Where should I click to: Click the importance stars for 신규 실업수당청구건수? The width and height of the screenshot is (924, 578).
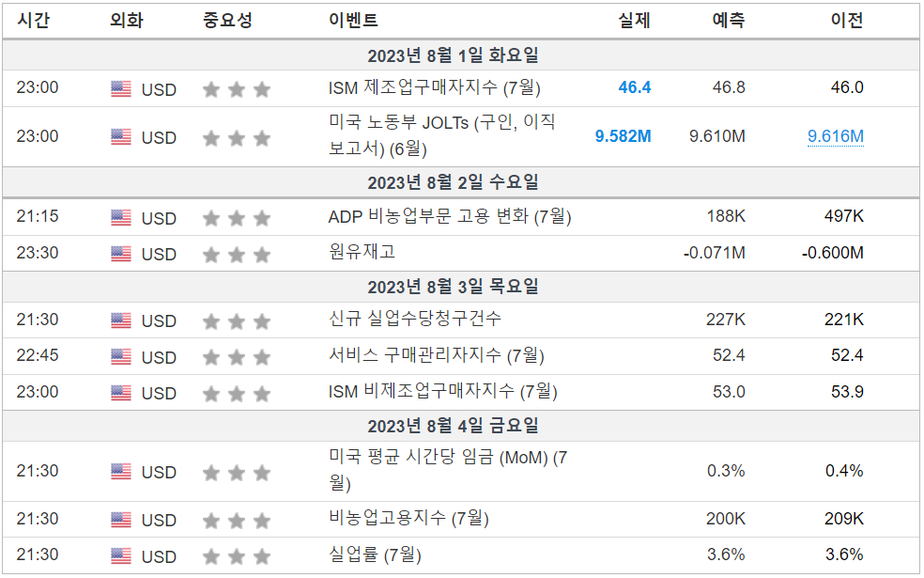pos(237,321)
